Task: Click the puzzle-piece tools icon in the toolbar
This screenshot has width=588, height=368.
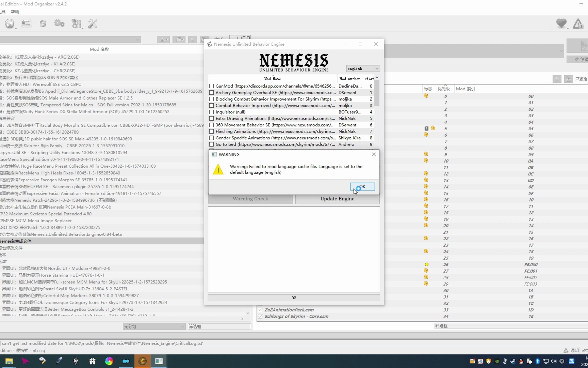Action: pyautogui.click(x=76, y=24)
